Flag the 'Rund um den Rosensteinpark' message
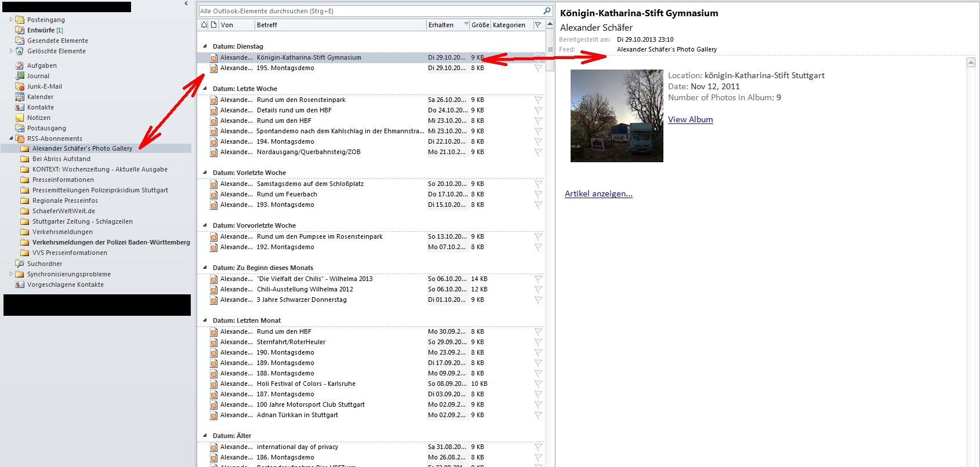 (538, 100)
